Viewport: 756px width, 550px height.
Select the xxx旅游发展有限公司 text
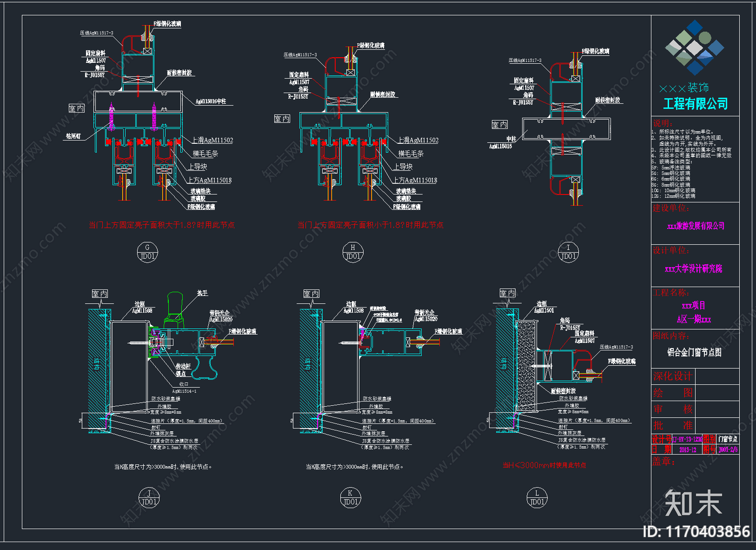(696, 226)
